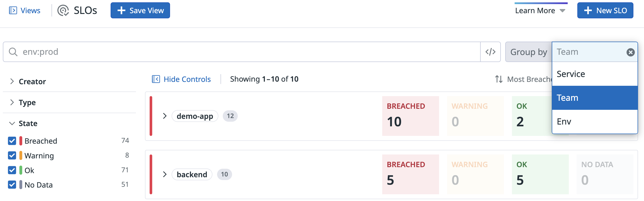The width and height of the screenshot is (644, 201).
Task: Click the search magnifier icon
Action: [x=13, y=52]
